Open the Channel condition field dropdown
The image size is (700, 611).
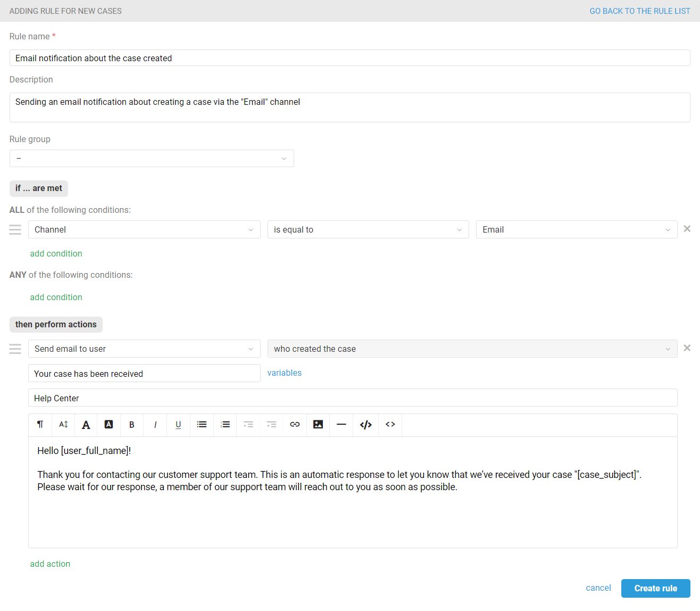click(x=144, y=230)
